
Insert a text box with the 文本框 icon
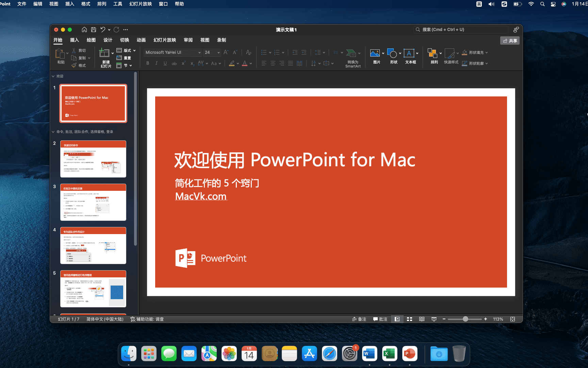[409, 53]
